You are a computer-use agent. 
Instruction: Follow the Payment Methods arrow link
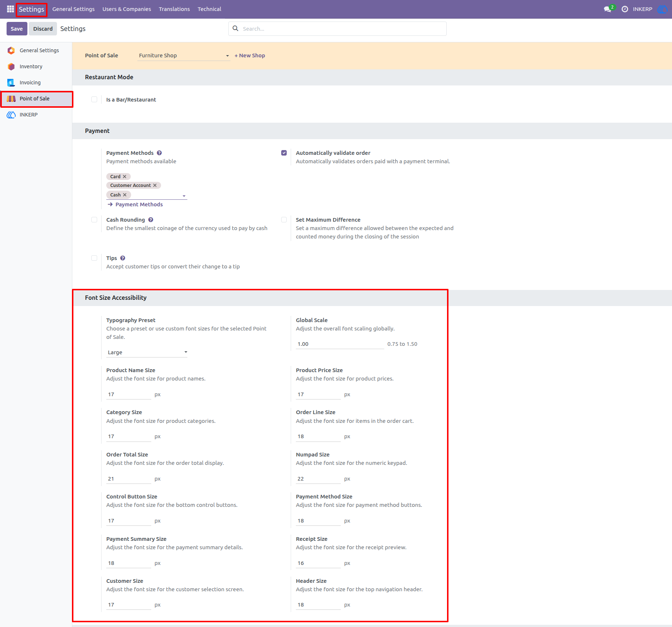(x=135, y=204)
